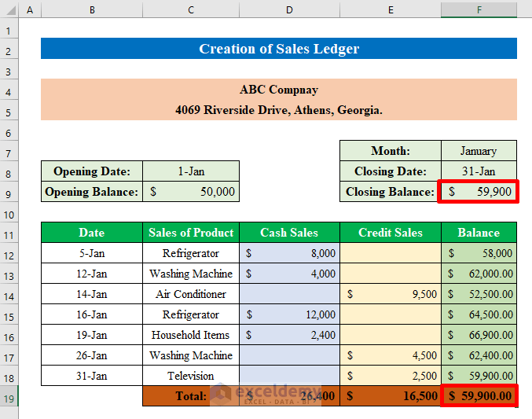Select the '16-Jan' date cell

coord(92,314)
